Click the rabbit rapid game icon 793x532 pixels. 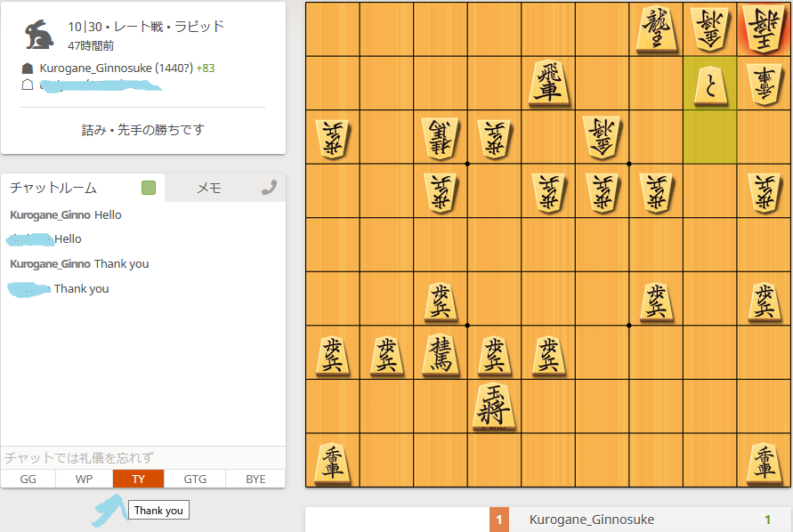click(39, 35)
